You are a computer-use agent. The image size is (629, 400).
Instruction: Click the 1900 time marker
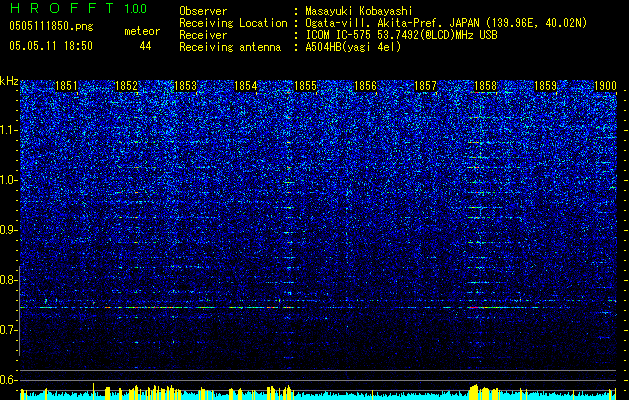point(605,86)
